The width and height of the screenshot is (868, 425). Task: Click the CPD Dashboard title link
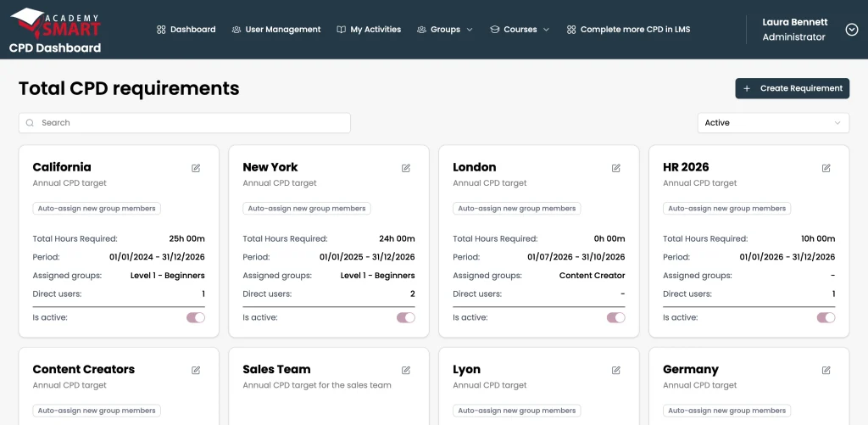point(55,48)
